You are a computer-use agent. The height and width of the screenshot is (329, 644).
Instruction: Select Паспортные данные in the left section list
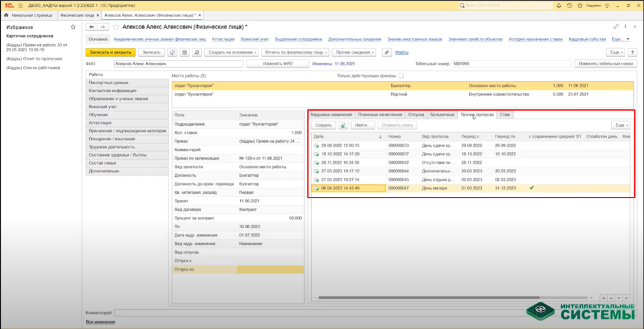coord(109,82)
